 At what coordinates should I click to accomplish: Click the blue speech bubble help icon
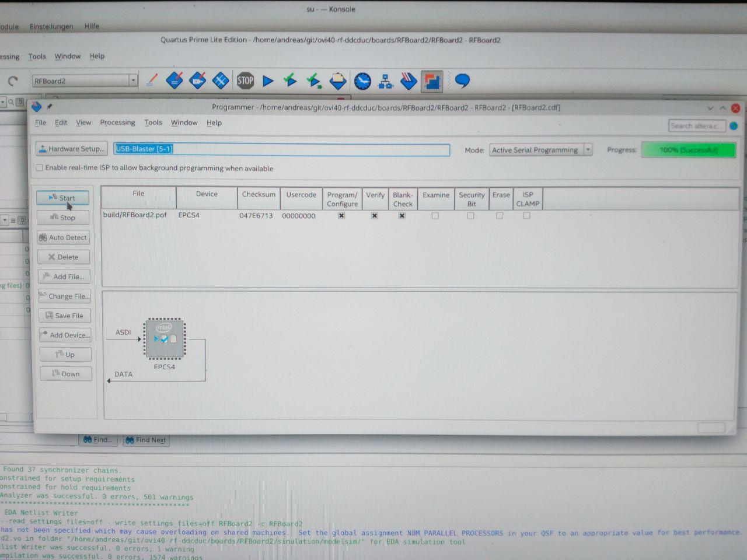(x=462, y=80)
